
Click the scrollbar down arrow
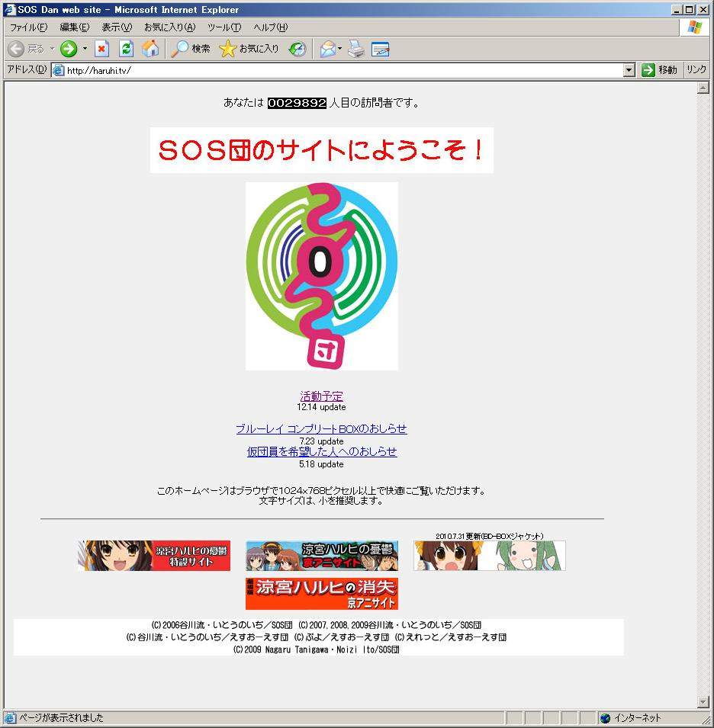coord(703,702)
